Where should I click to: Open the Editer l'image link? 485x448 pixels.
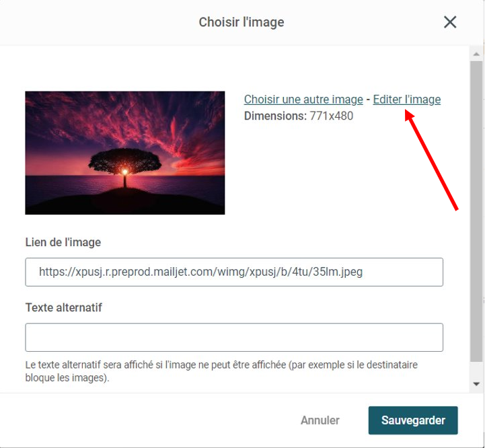coord(407,100)
